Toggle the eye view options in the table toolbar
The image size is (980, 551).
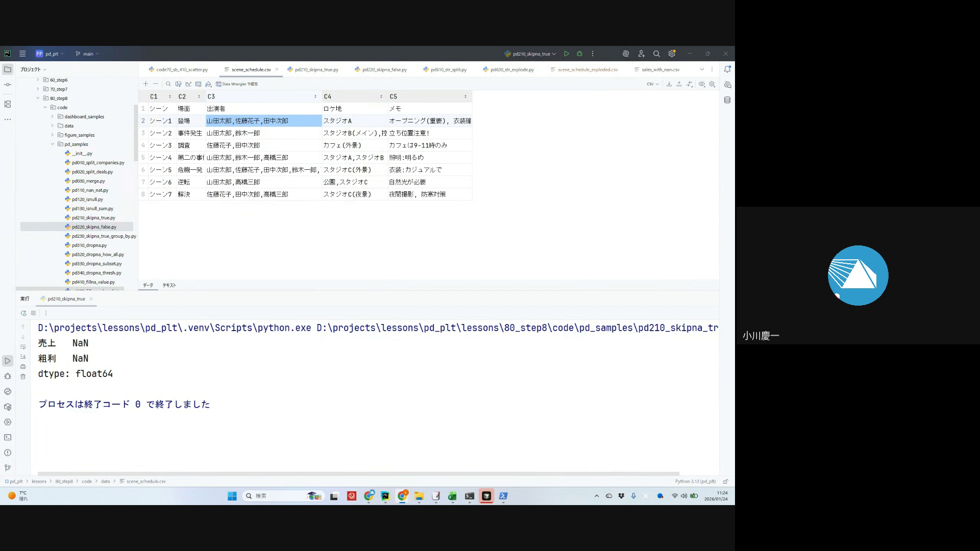pos(702,84)
